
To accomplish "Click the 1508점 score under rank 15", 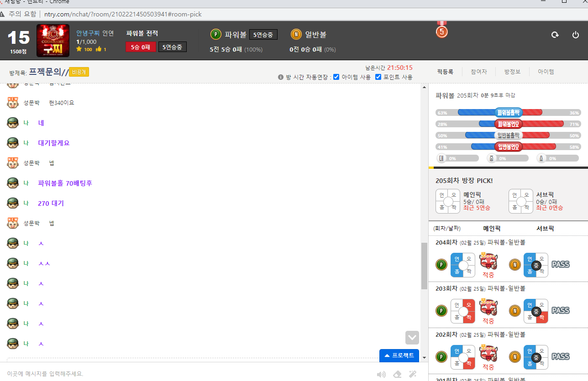I will (19, 52).
